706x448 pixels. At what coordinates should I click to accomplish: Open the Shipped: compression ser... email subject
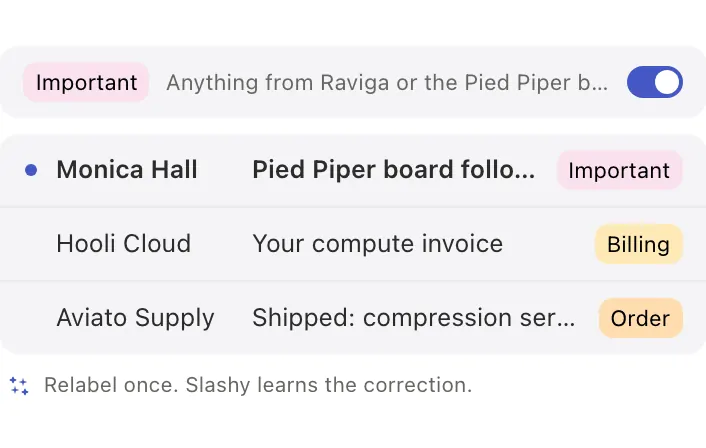point(413,318)
